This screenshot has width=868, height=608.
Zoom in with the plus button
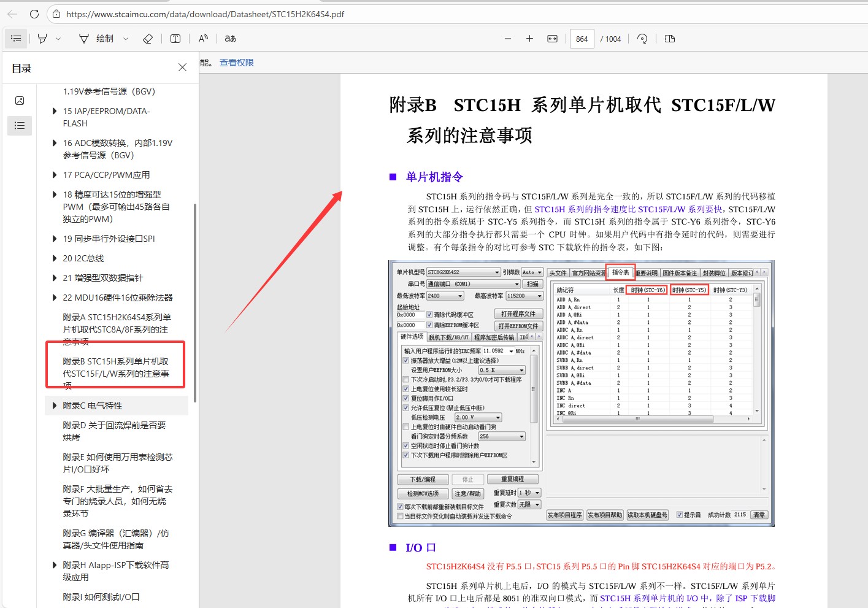point(529,38)
